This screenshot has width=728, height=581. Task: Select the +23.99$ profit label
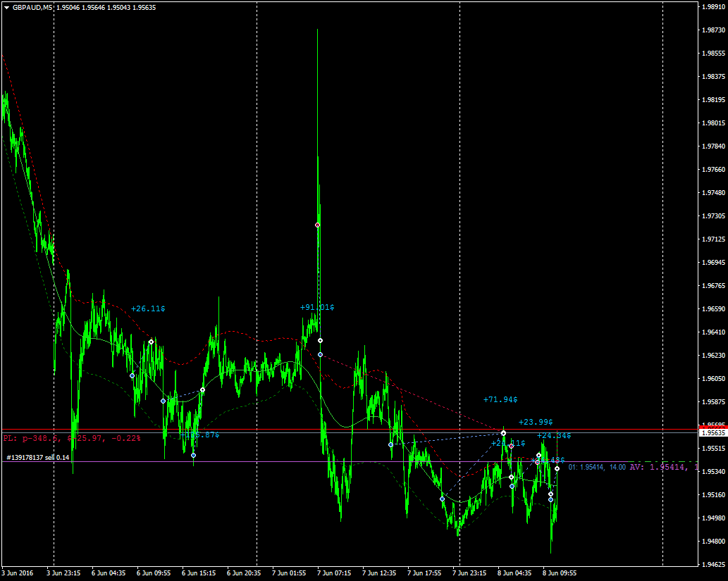536,422
